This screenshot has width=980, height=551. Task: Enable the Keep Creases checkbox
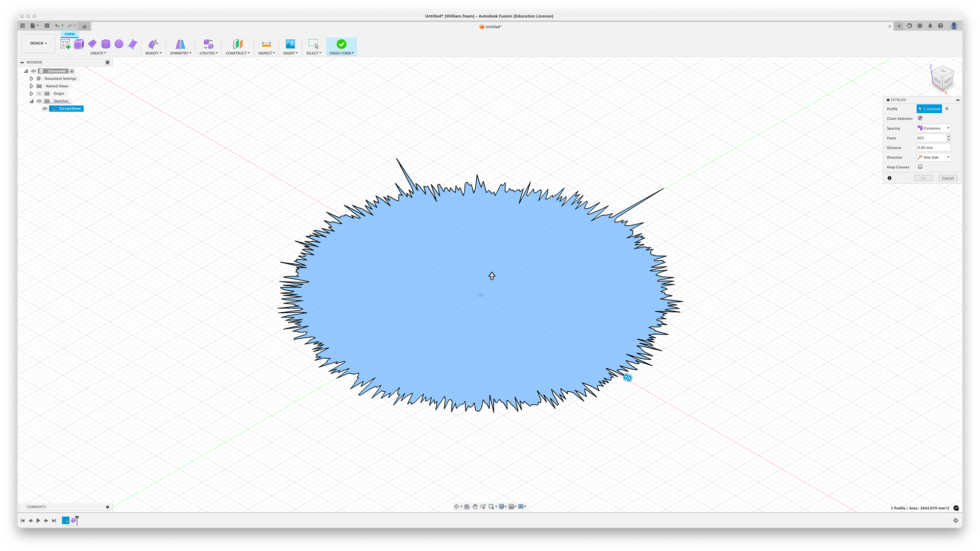coord(920,167)
